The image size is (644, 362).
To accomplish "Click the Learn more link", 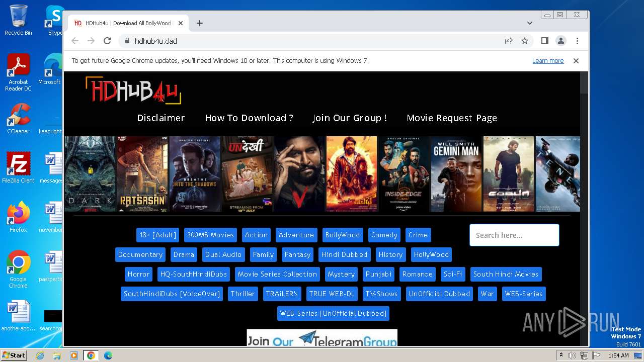I will (x=548, y=61).
